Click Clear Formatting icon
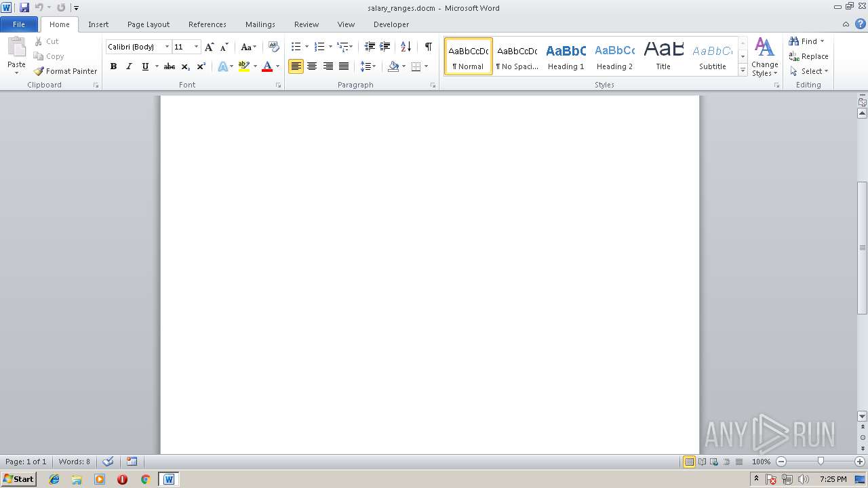This screenshot has height=488, width=868. coord(274,47)
